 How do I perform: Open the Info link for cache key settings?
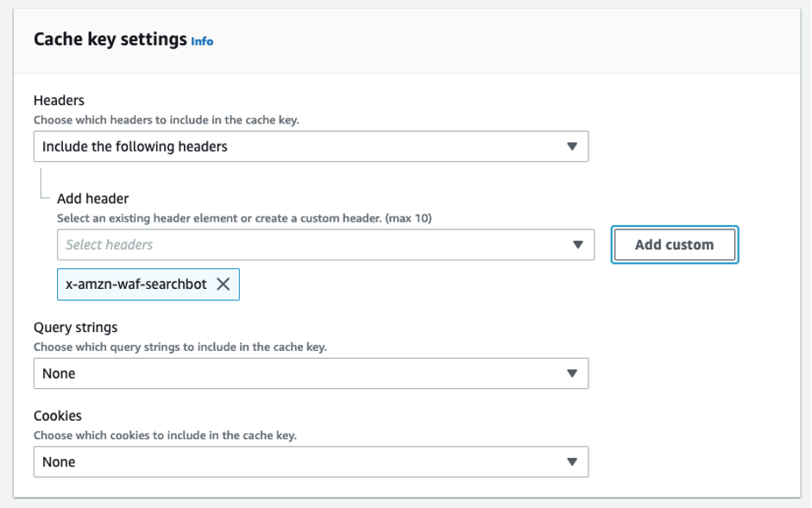click(x=200, y=41)
